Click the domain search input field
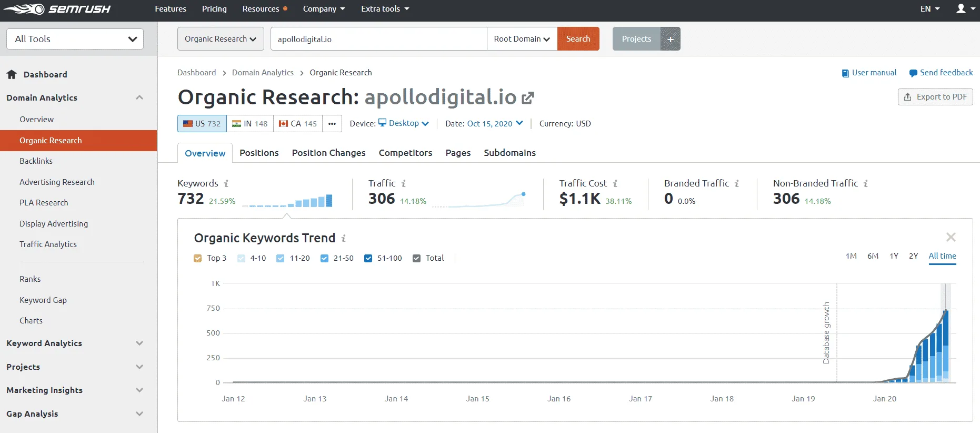 pyautogui.click(x=378, y=39)
